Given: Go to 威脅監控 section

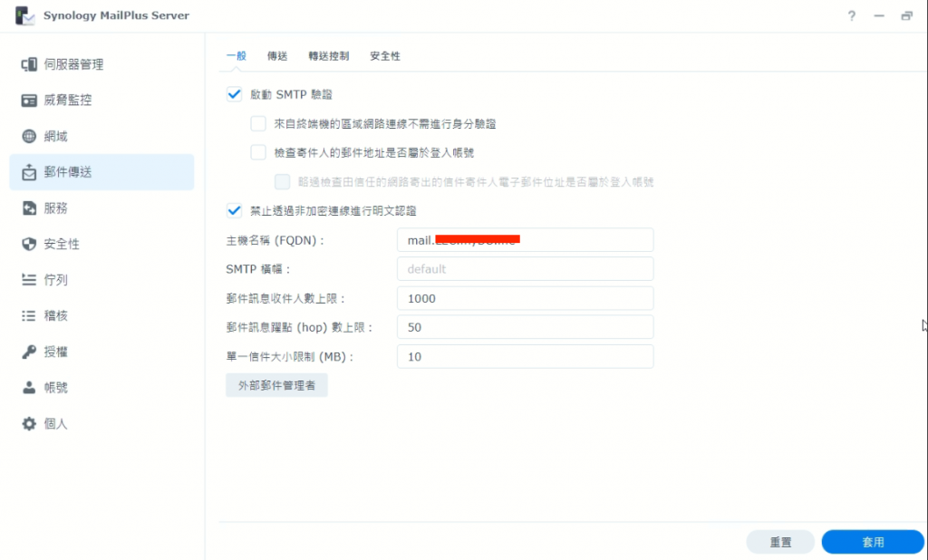Looking at the screenshot, I should [x=101, y=101].
